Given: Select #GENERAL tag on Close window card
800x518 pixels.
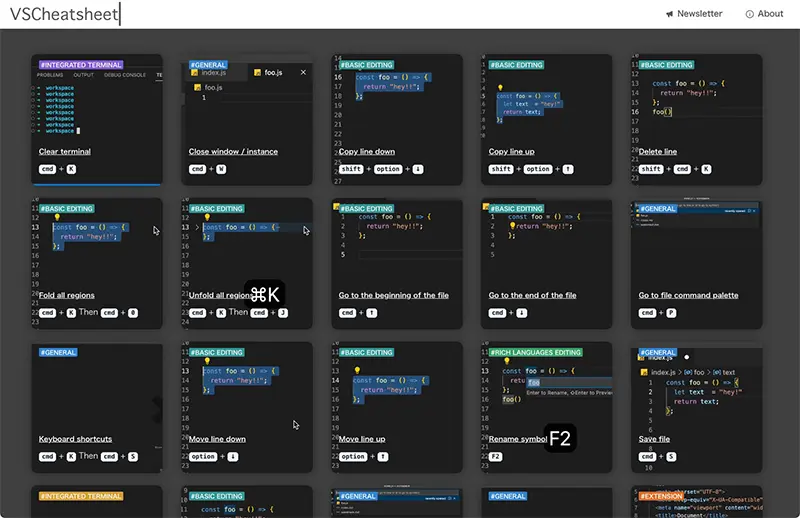Looking at the screenshot, I should click(208, 65).
